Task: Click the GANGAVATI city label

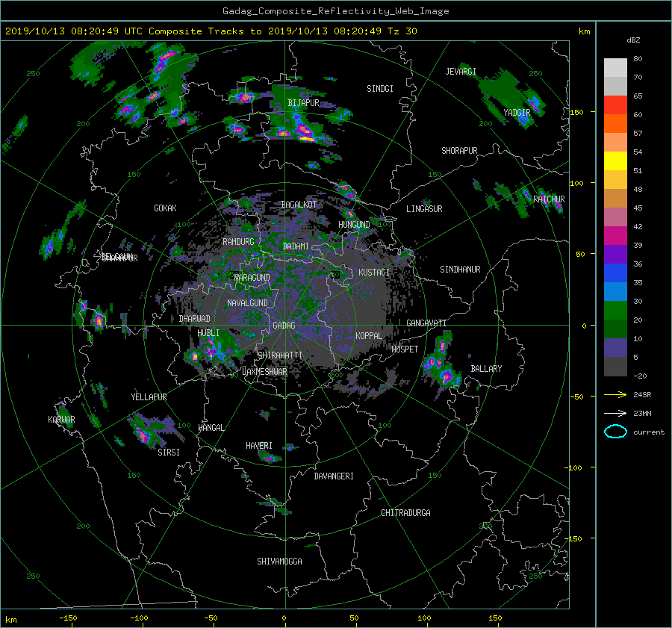Action: 426,323
